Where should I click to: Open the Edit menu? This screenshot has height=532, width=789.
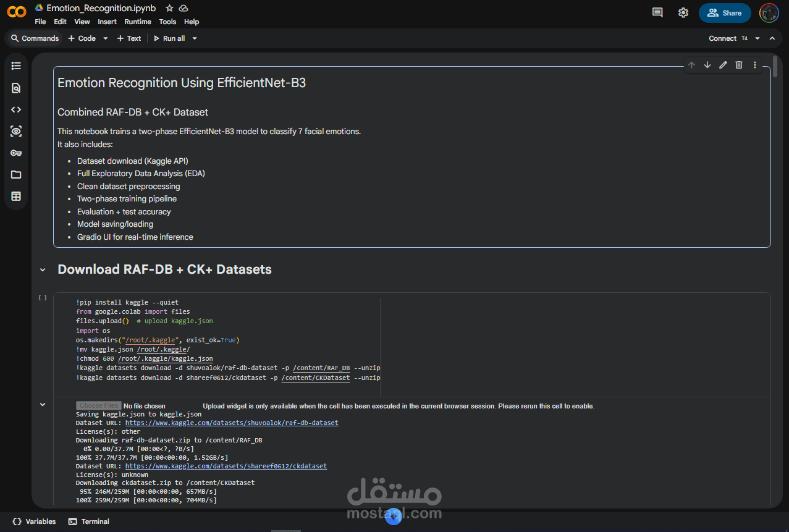coord(60,22)
